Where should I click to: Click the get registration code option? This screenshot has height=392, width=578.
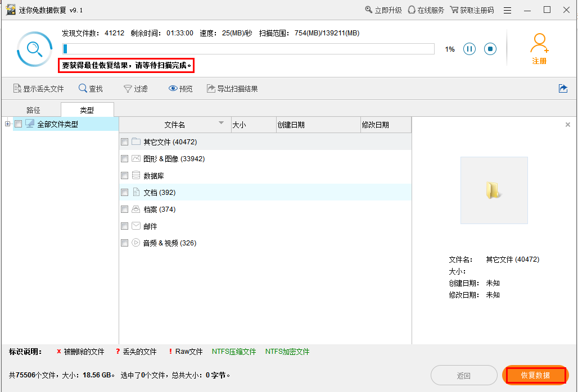point(472,10)
